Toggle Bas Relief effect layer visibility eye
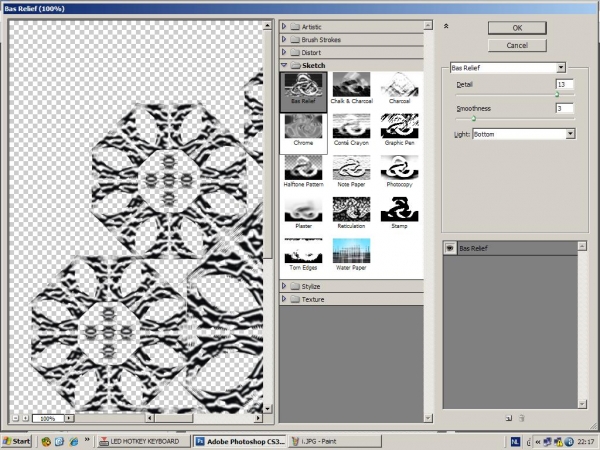The height and width of the screenshot is (450, 600). (450, 248)
